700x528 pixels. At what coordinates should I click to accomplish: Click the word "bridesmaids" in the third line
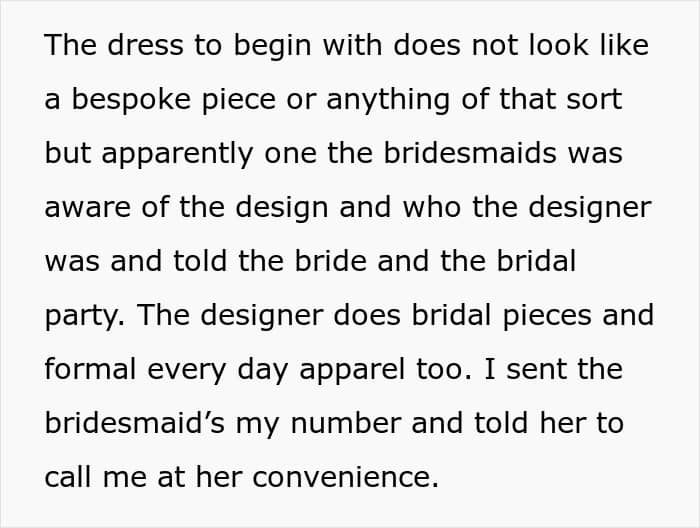click(470, 154)
